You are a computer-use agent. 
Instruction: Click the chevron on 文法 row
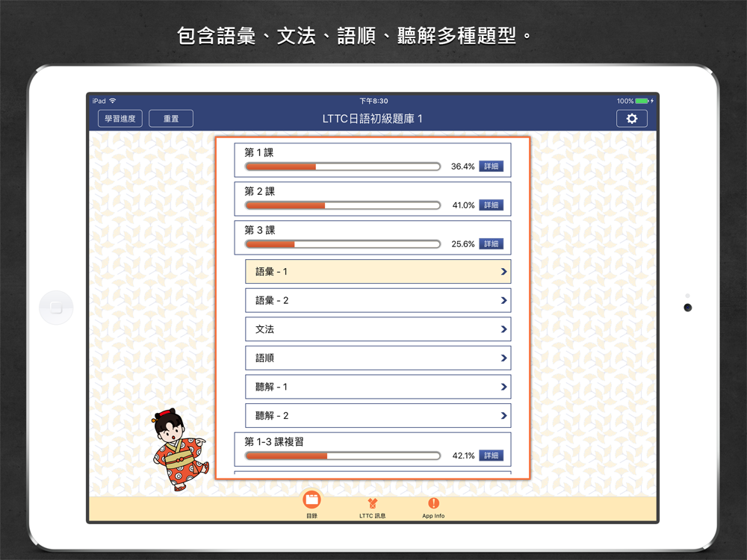pos(503,329)
